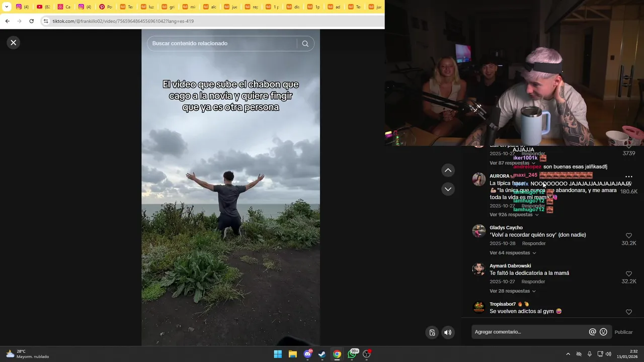644x362 pixels.
Task: Click the Chrome taskbar icon
Action: 337,354
